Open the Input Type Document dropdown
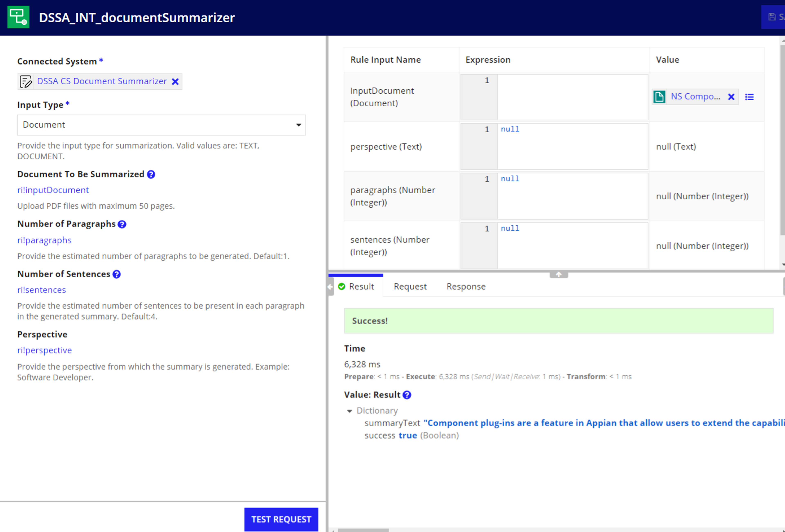This screenshot has height=532, width=785. [161, 125]
